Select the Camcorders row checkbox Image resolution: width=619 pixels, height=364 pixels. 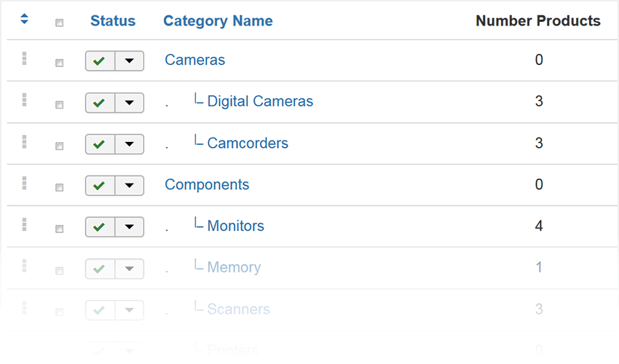coord(59,146)
